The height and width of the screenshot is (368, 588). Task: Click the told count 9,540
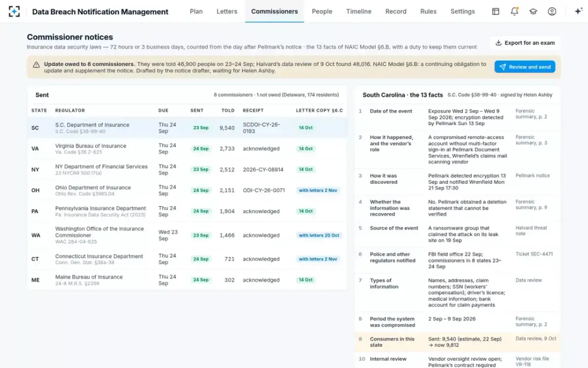click(x=227, y=128)
